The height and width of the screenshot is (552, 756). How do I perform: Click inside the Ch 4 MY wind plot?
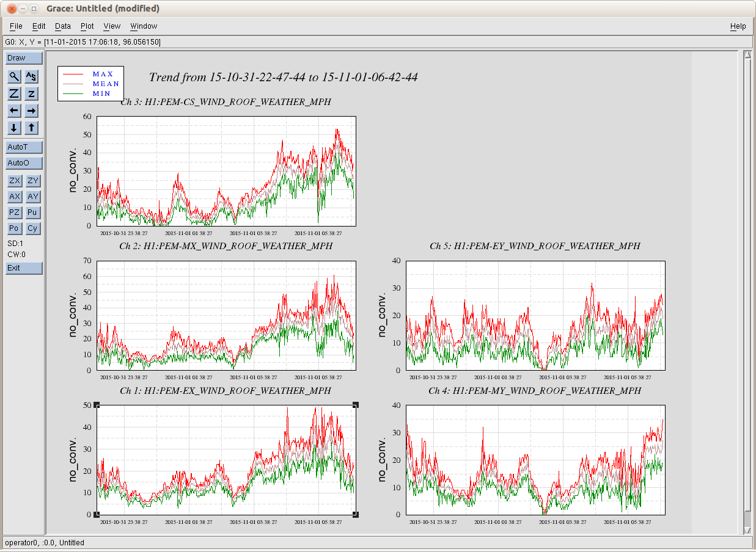pyautogui.click(x=535, y=460)
